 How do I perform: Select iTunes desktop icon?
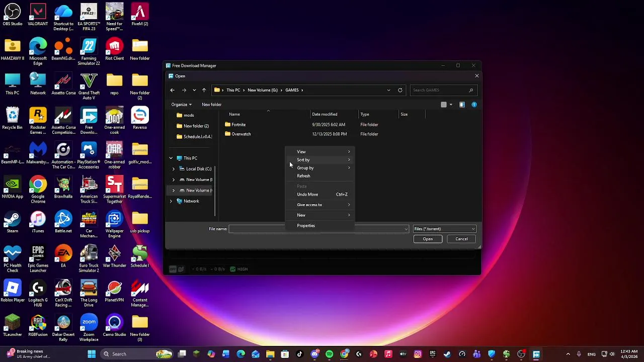(x=38, y=223)
